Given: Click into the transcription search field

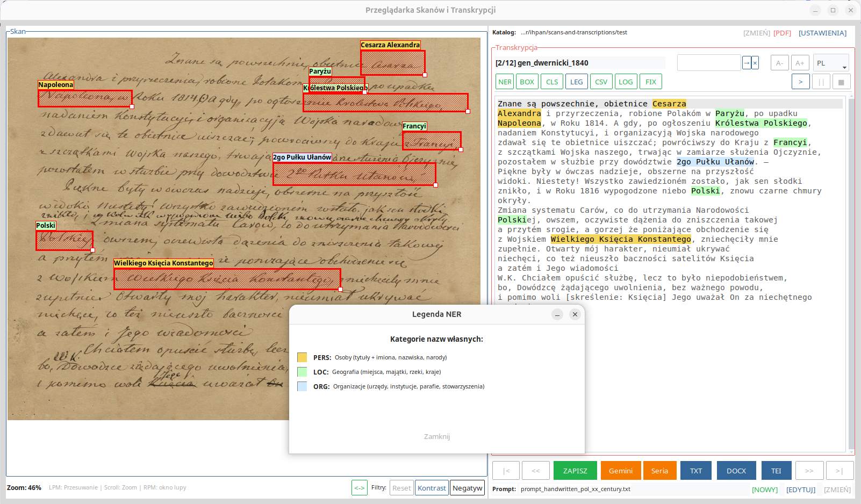Looking at the screenshot, I should [709, 63].
